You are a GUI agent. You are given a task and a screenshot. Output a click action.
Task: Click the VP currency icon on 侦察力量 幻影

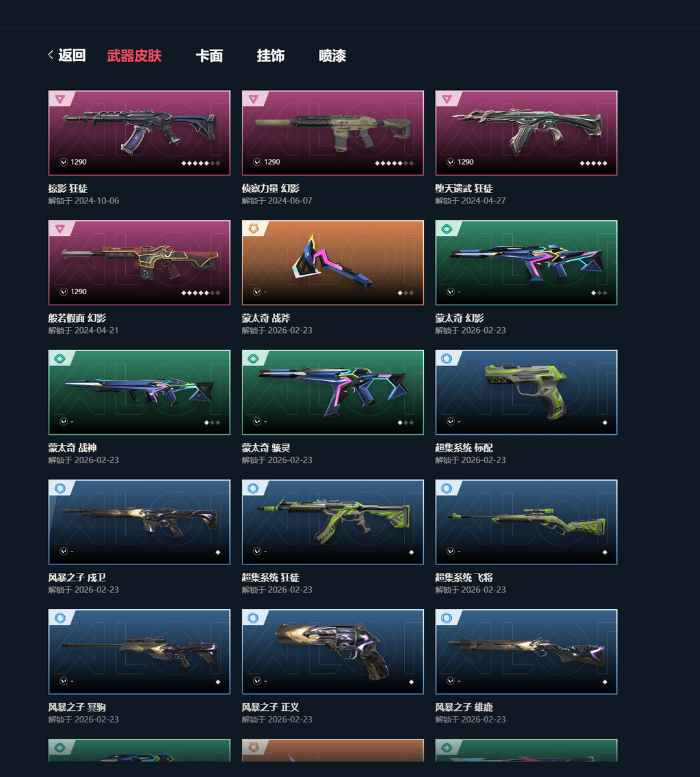(x=257, y=162)
